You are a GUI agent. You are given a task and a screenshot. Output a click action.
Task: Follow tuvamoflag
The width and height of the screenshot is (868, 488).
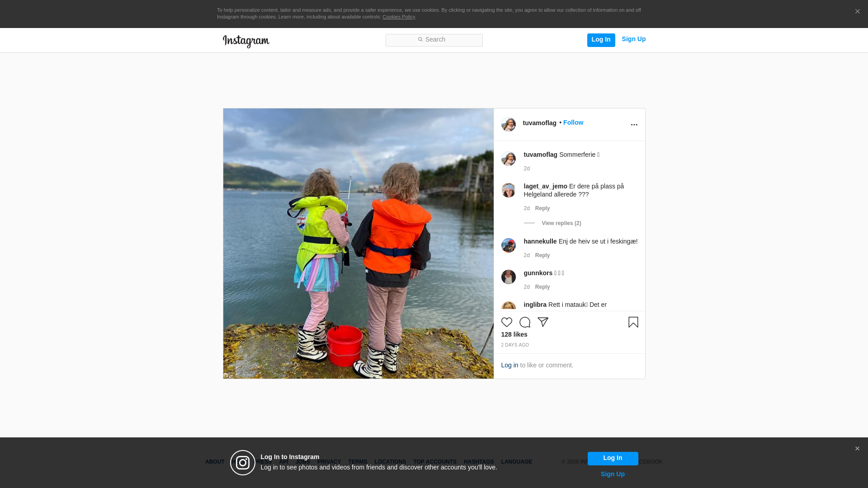[573, 122]
